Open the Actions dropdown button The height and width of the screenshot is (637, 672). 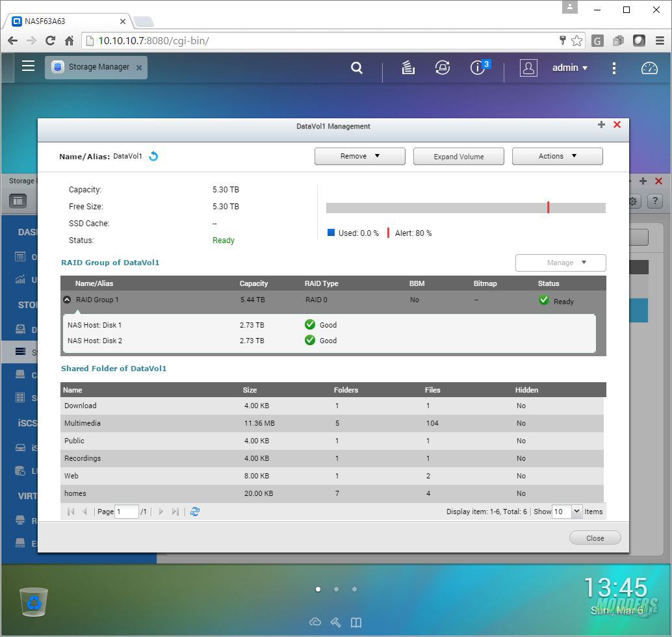pos(558,156)
